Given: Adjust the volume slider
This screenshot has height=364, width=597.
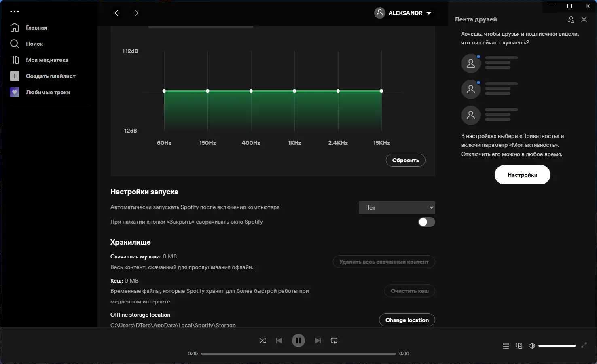Looking at the screenshot, I should click(x=557, y=346).
